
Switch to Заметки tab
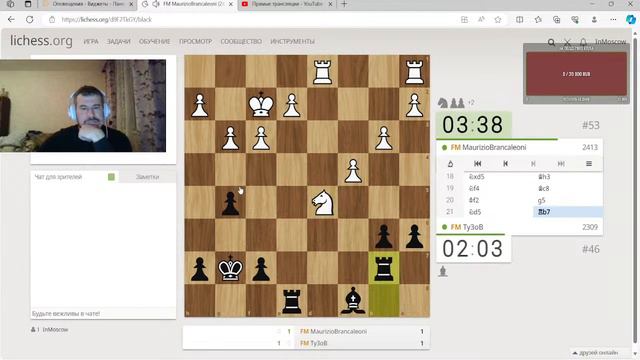point(147,177)
